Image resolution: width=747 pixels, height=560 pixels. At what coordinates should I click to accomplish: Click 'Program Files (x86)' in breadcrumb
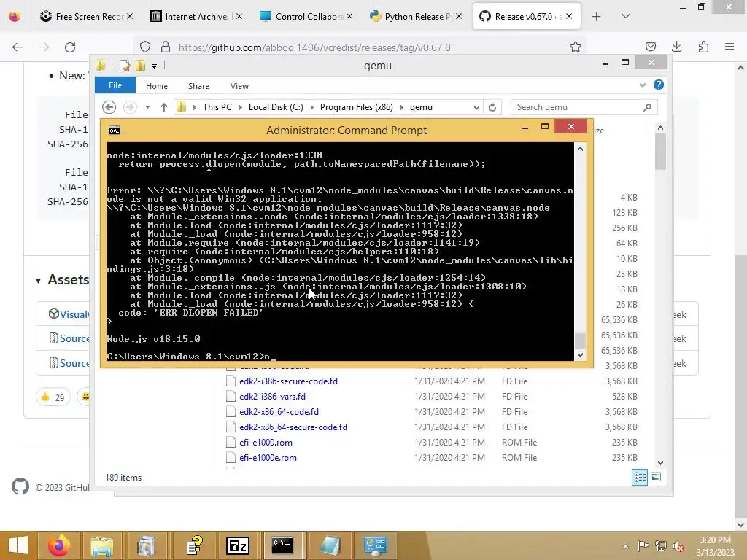coord(356,107)
